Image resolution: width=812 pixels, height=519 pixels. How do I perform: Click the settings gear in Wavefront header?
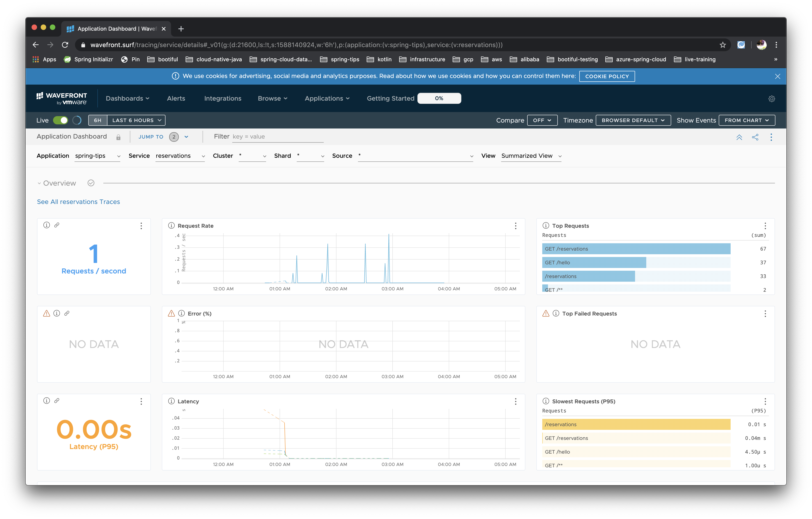pyautogui.click(x=771, y=99)
